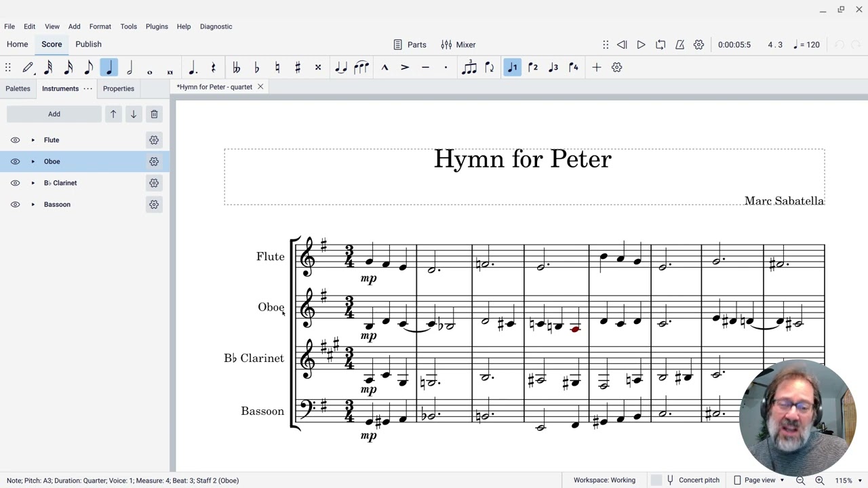Open the Page view dropdown
Image resolution: width=868 pixels, height=488 pixels.
coord(759,481)
